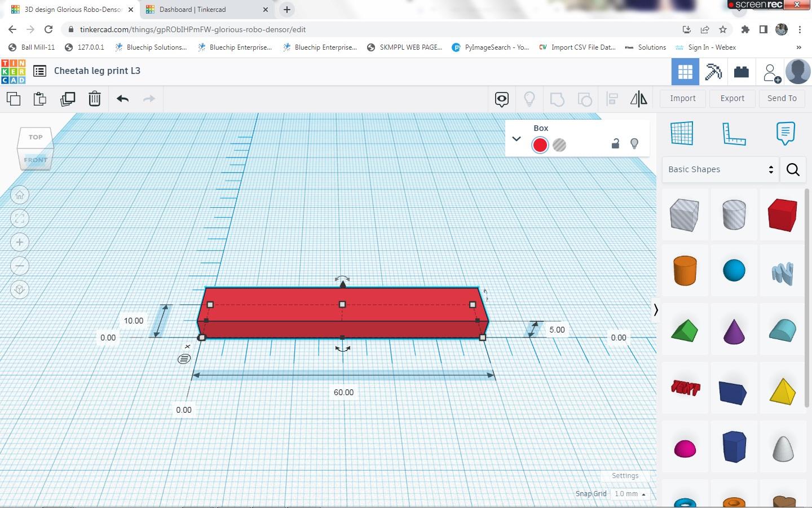The image size is (812, 508).
Task: Open the user profile avatar
Action: 798,72
